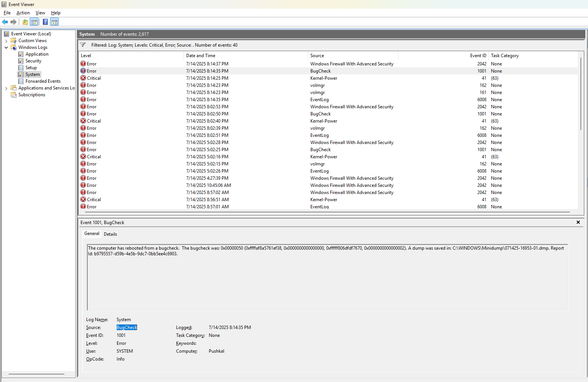Toggle the Show/Hide Action Pane button
This screenshot has height=382, width=588.
pyautogui.click(x=55, y=22)
